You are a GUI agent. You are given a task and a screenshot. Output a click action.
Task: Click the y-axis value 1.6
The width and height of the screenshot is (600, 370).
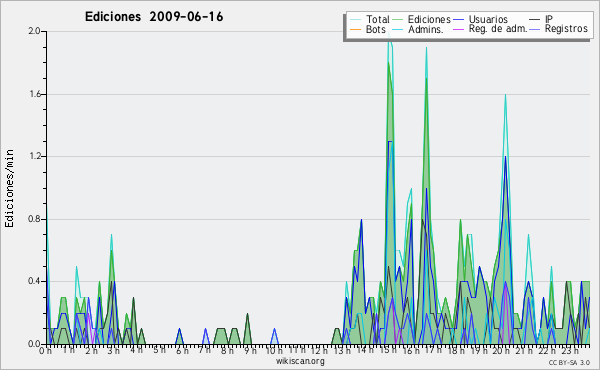[x=34, y=94]
